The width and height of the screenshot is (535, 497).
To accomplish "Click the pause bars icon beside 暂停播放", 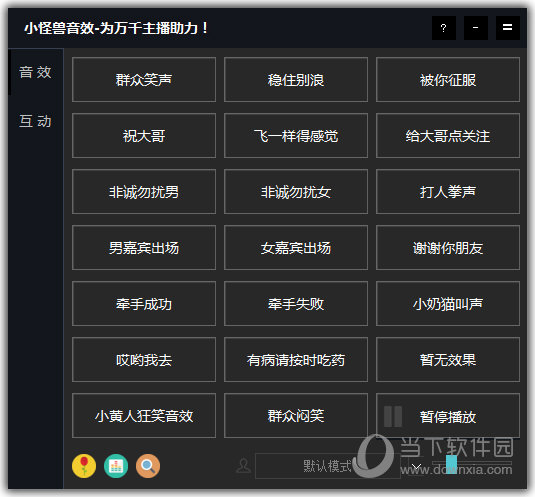I will [393, 416].
